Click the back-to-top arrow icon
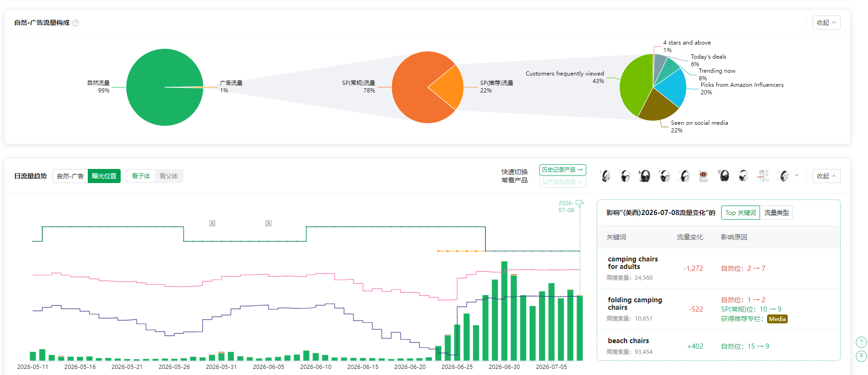The image size is (868, 375). [861, 356]
